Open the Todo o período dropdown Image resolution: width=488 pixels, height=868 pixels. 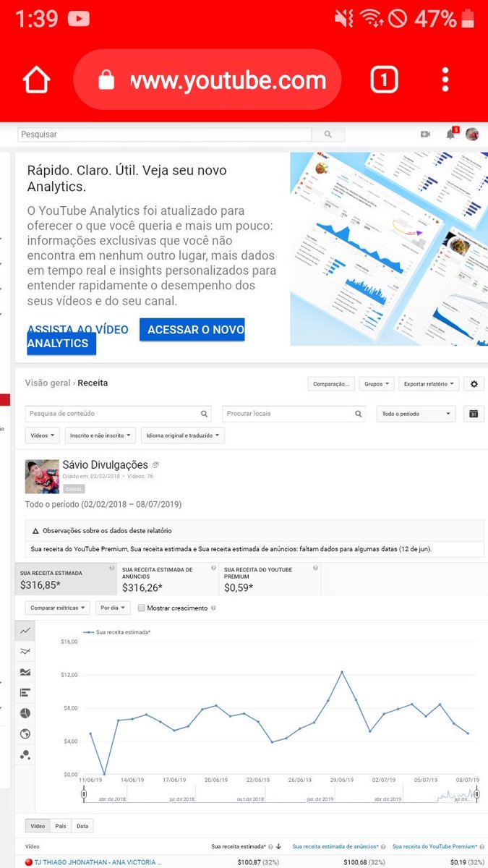[416, 414]
